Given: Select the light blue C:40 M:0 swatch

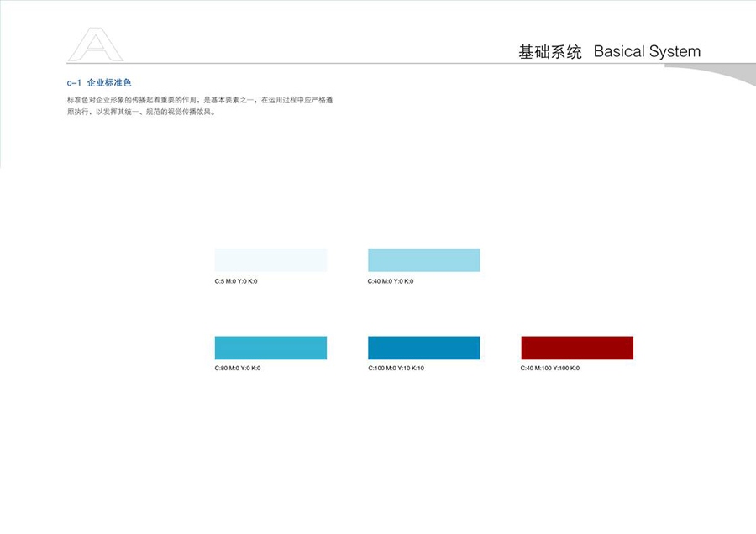Looking at the screenshot, I should [424, 259].
